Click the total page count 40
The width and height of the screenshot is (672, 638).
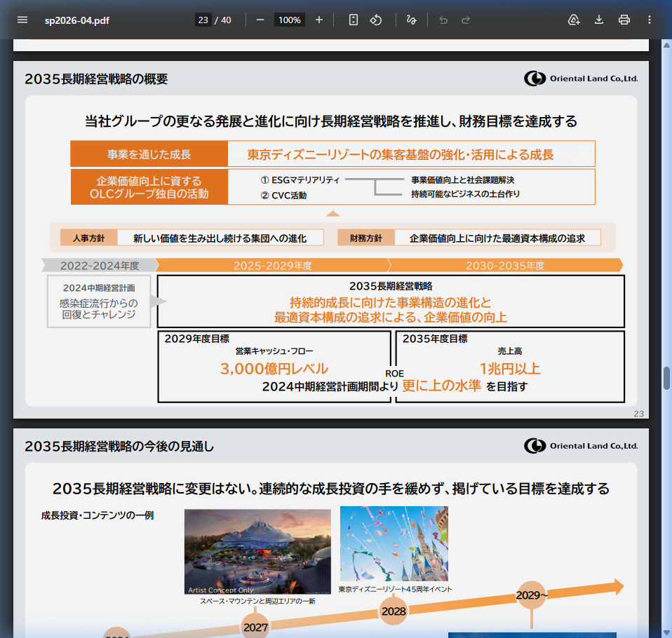(x=226, y=20)
